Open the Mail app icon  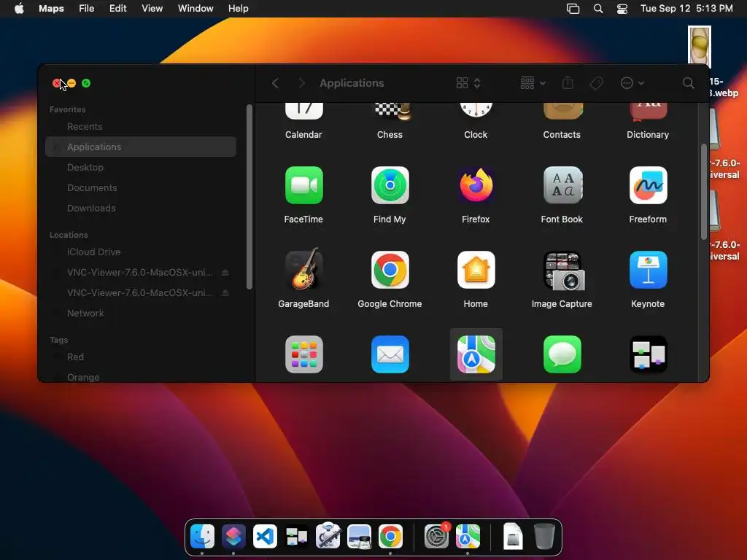[390, 354]
